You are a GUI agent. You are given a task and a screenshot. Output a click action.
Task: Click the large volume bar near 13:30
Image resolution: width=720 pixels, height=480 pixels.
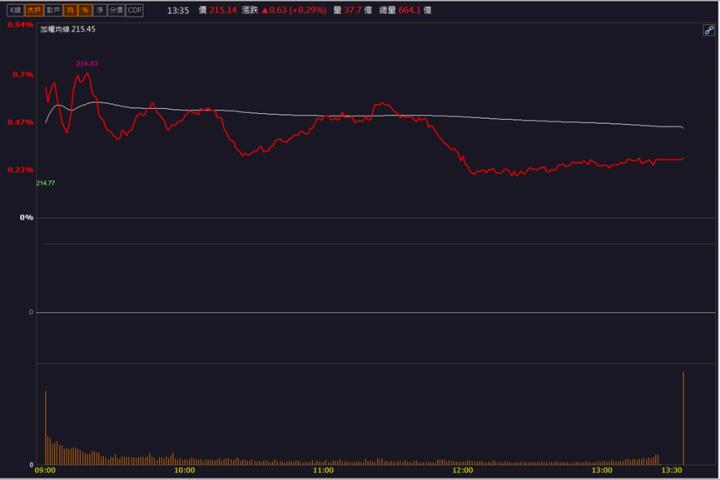pos(683,418)
